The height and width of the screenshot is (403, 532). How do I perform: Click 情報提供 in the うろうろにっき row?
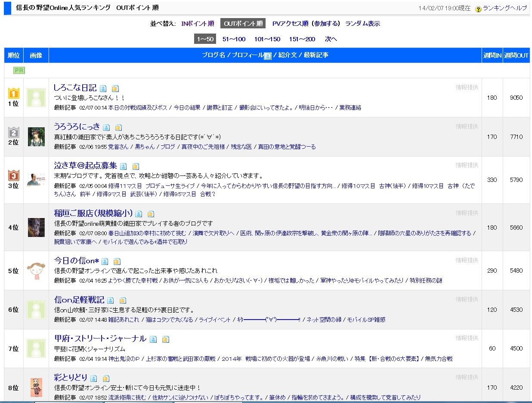467,126
